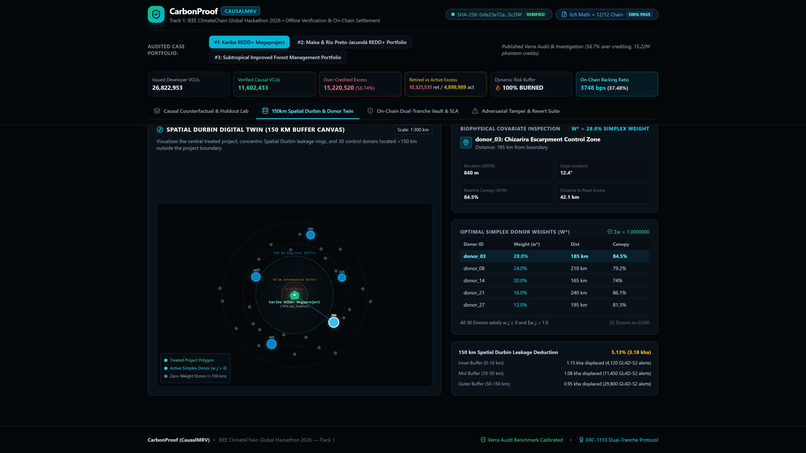Screen dimensions: 806x453
Task: Open the Dynamic Risk Buffer card
Action: 531,84
